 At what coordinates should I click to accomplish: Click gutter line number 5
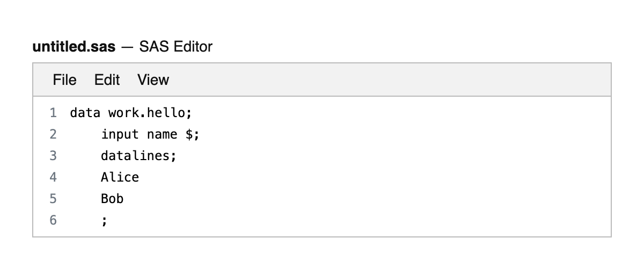(x=53, y=199)
